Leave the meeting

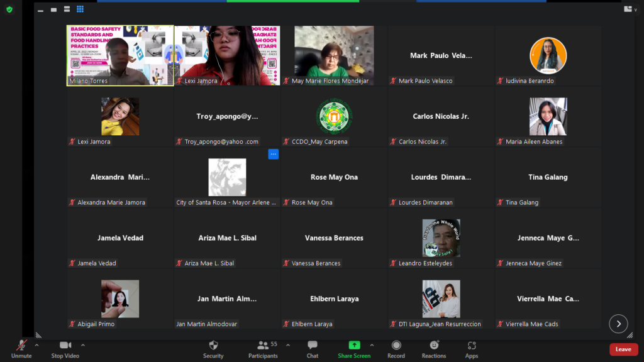click(623, 349)
